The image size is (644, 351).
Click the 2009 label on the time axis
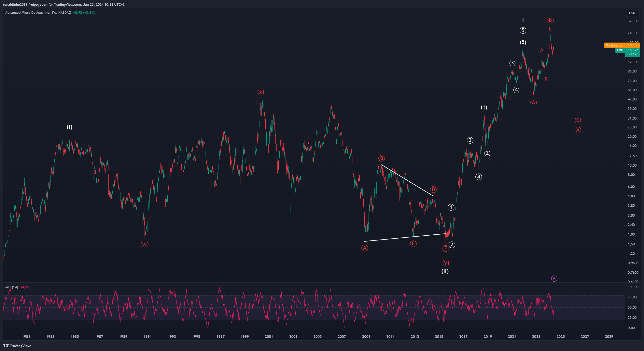point(366,336)
